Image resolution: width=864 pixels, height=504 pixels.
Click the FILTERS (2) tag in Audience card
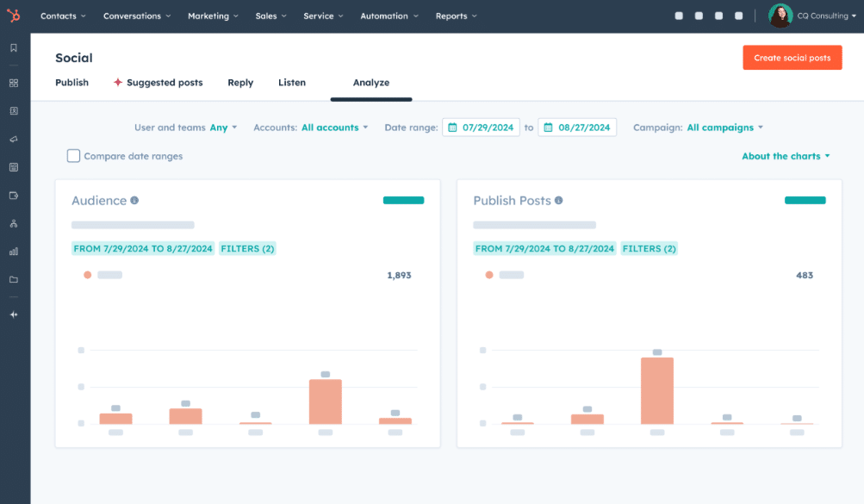tap(247, 248)
